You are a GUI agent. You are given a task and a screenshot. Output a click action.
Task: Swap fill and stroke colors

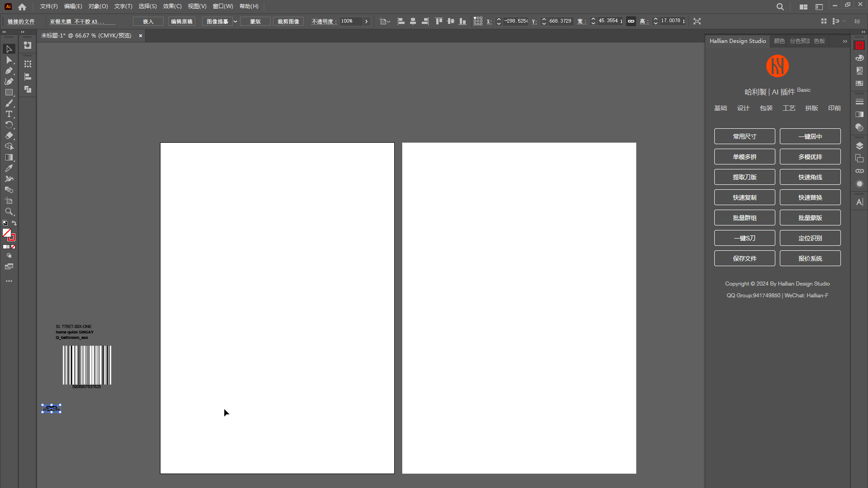tap(14, 223)
